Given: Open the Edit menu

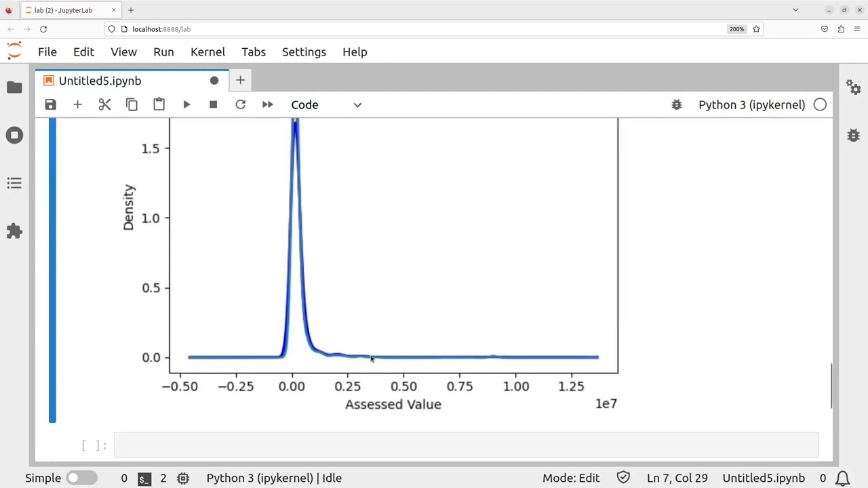Looking at the screenshot, I should 83,52.
